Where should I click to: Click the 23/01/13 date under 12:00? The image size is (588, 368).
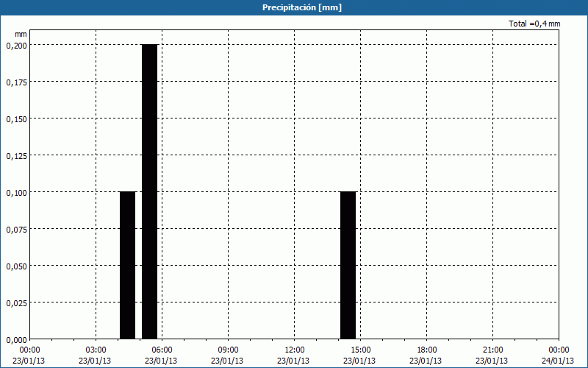click(293, 361)
